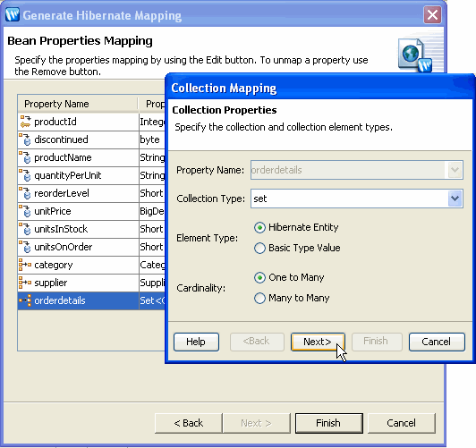Screen dimensions: 476x448
Task: Click the greyed Finish button in Collection Mapping
Action: (x=377, y=342)
